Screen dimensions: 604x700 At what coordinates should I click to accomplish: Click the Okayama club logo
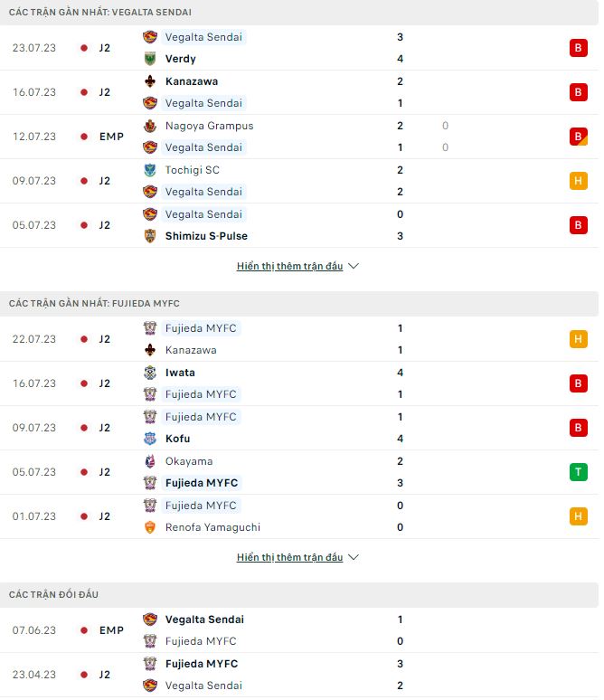coord(150,461)
